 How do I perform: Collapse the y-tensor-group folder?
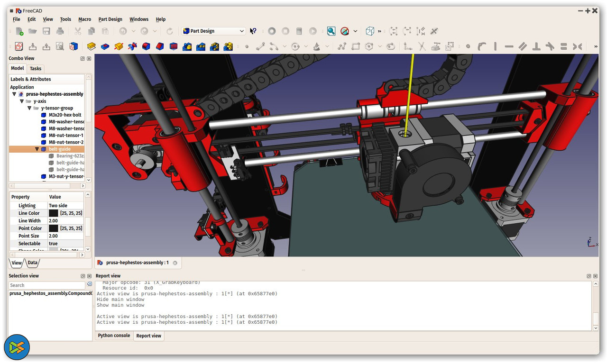(x=29, y=108)
